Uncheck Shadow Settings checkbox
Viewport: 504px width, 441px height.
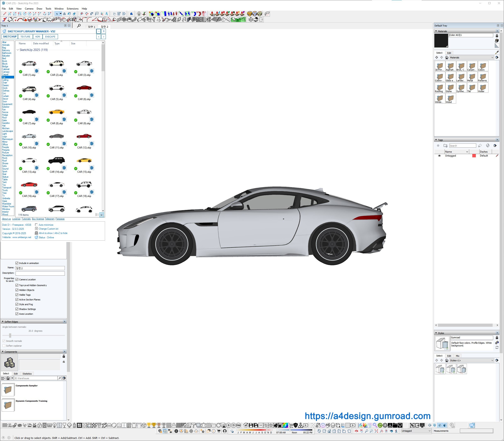[x=17, y=309]
